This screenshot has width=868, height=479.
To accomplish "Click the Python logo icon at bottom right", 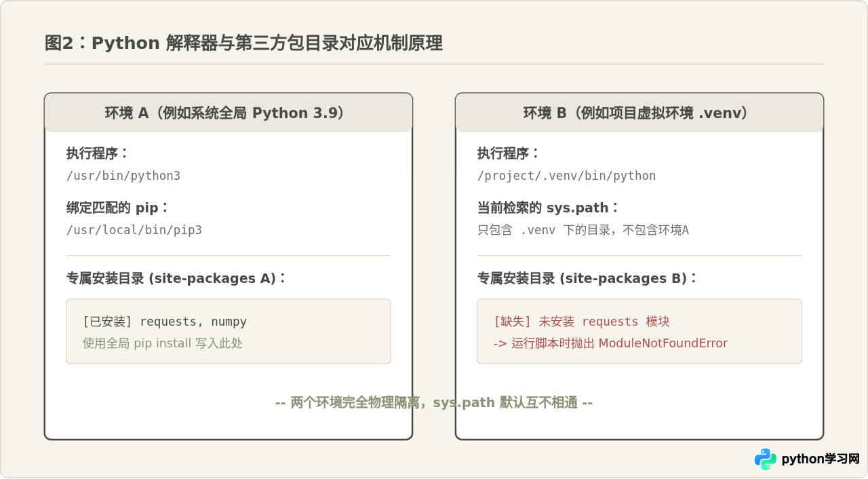I will 766,459.
